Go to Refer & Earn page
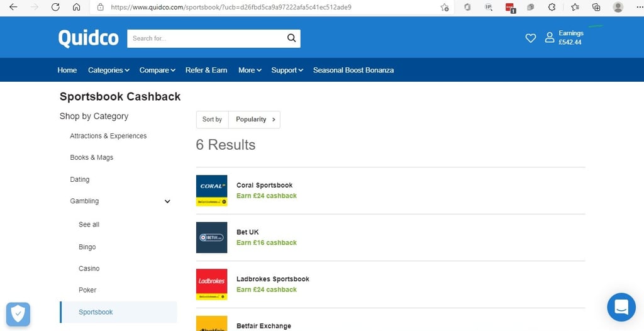 point(206,70)
